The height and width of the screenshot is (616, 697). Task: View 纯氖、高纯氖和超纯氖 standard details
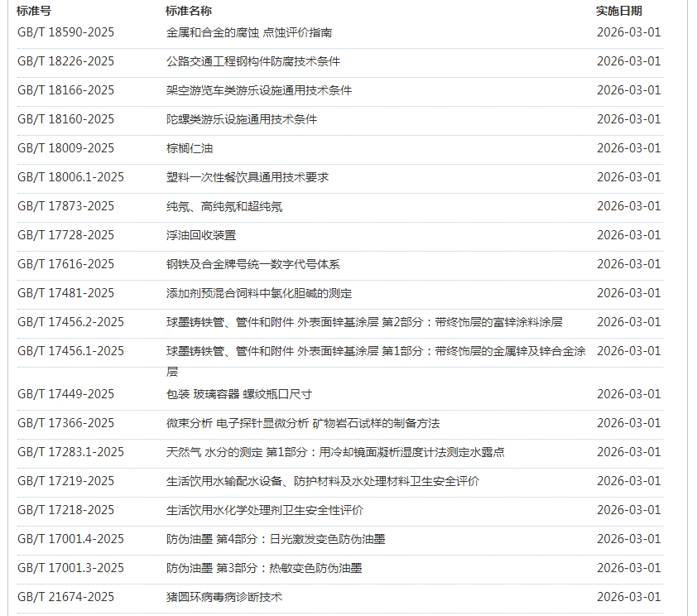(224, 206)
